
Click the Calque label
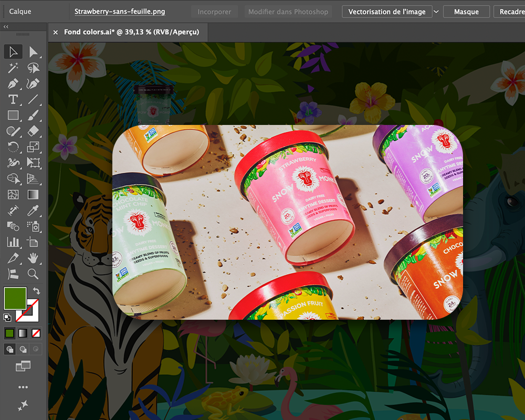20,12
